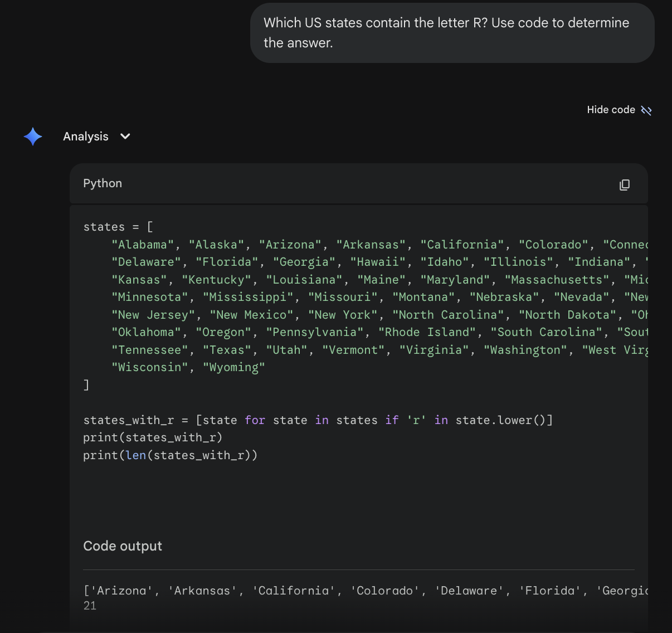Click the print(len(states_with_r)) line

point(170,455)
